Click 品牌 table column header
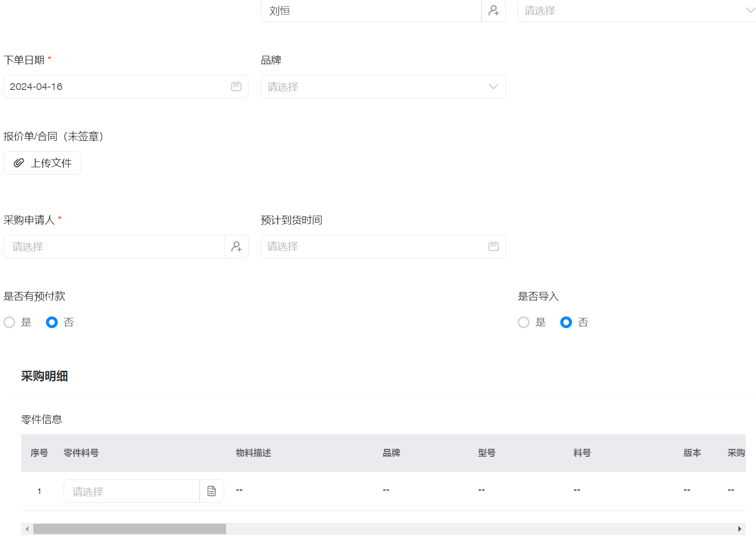 pyautogui.click(x=391, y=453)
